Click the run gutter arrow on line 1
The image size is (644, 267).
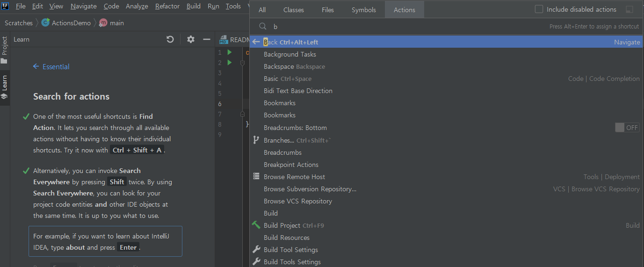pyautogui.click(x=230, y=52)
